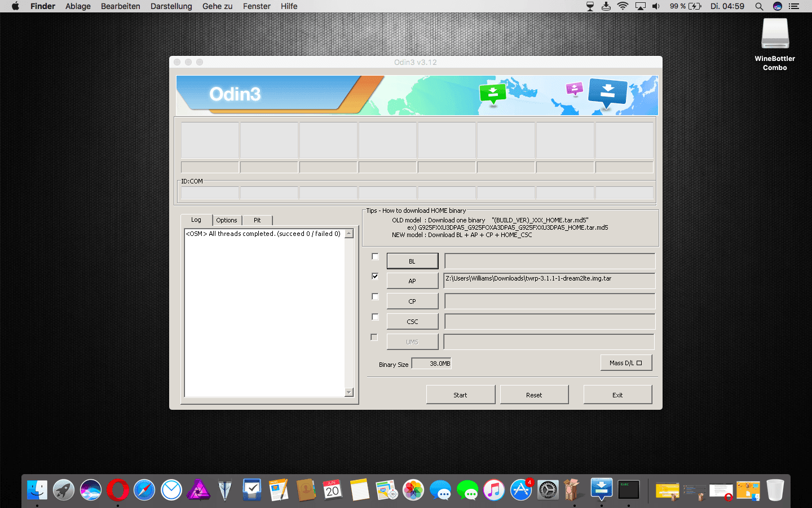Open the Darstellung menu
The height and width of the screenshot is (508, 812).
pyautogui.click(x=171, y=6)
